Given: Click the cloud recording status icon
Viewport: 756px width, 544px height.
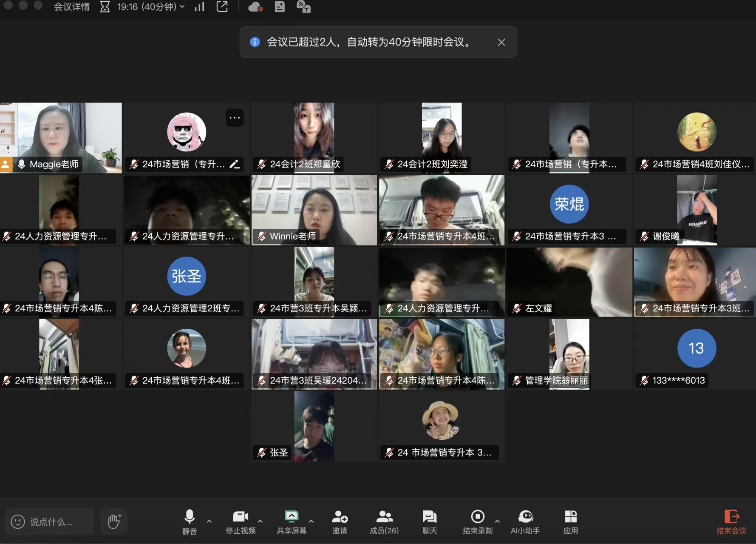Looking at the screenshot, I should point(255,7).
